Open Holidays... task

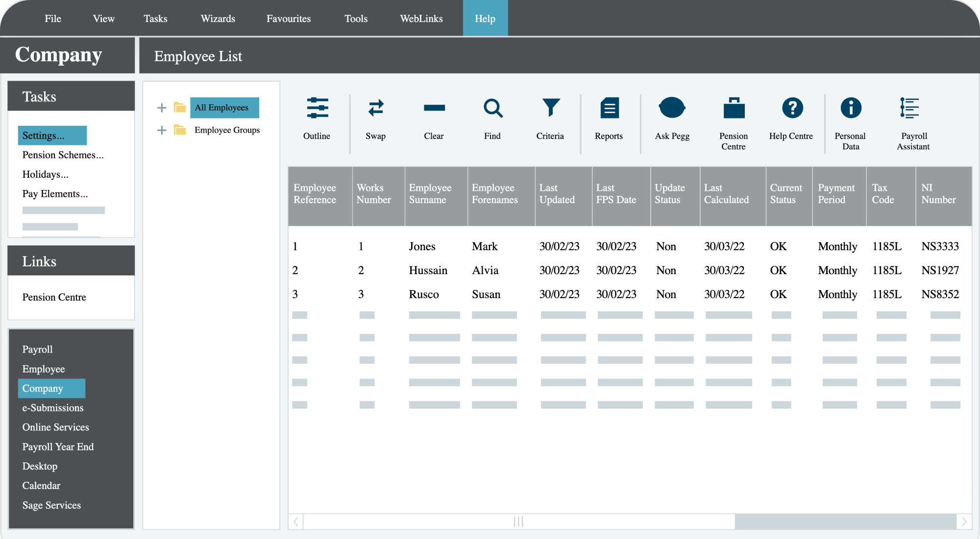click(x=46, y=174)
